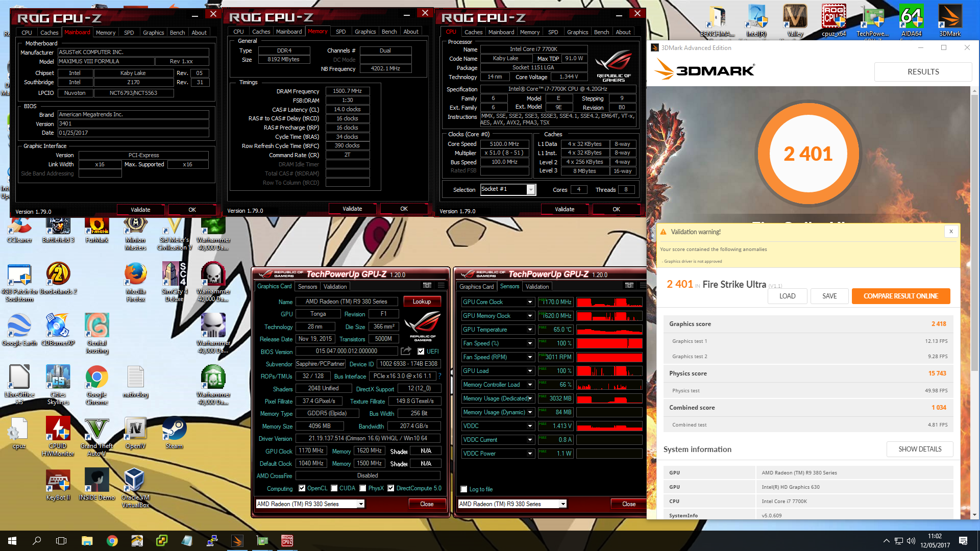The height and width of the screenshot is (551, 980).
Task: Open the Windows Start menu
Action: point(12,541)
